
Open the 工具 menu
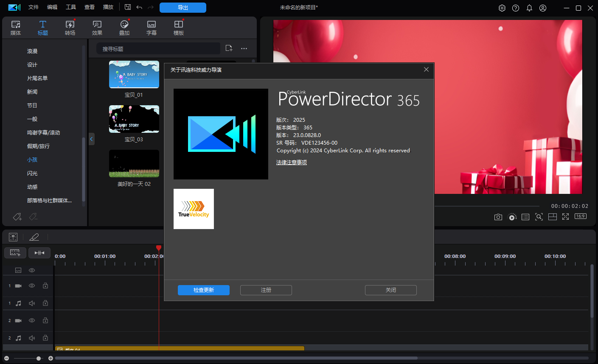click(x=71, y=7)
